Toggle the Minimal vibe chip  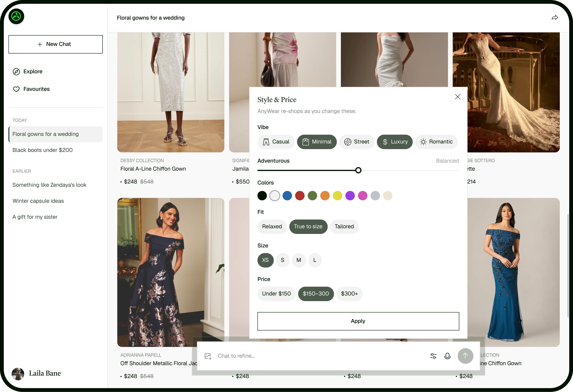[317, 142]
